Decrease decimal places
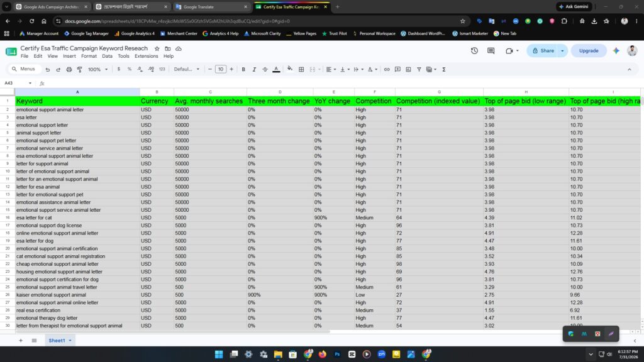The image size is (644, 362). coord(140,69)
